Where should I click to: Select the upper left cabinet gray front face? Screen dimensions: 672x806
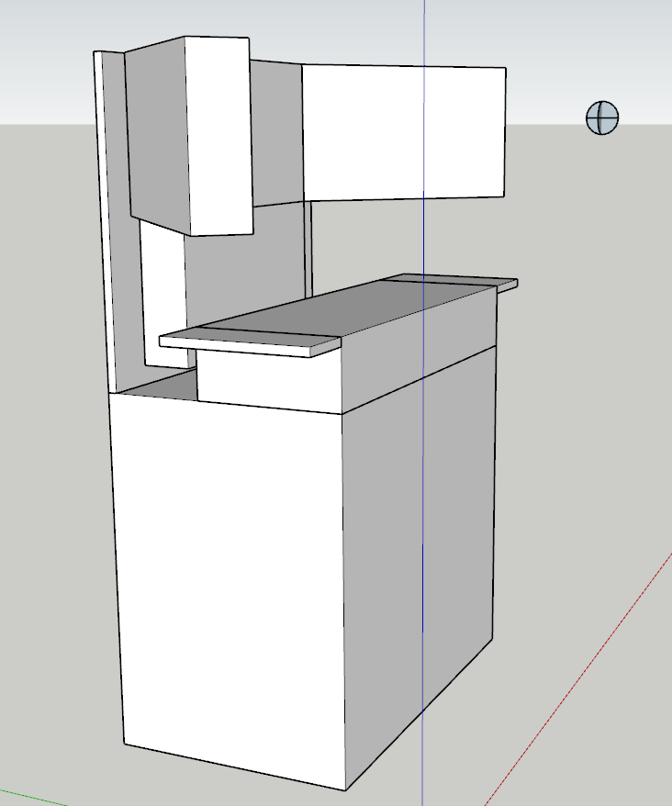coord(156,133)
